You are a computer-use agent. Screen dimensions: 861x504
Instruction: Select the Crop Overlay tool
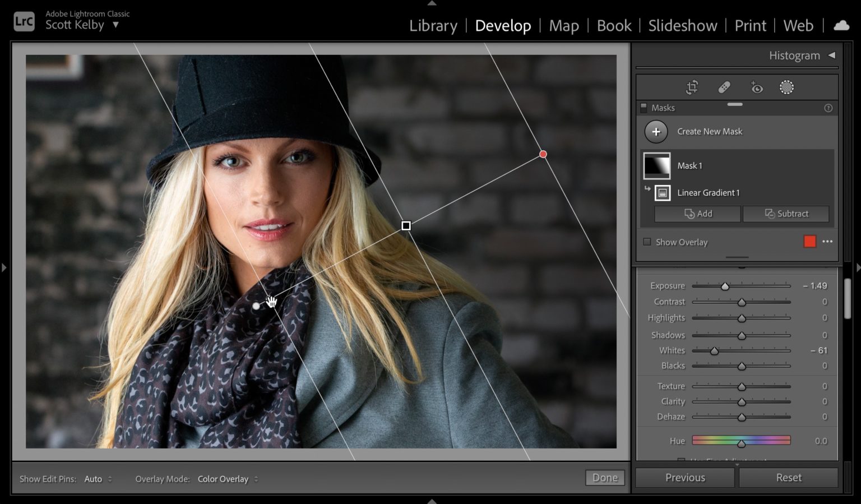tap(693, 87)
